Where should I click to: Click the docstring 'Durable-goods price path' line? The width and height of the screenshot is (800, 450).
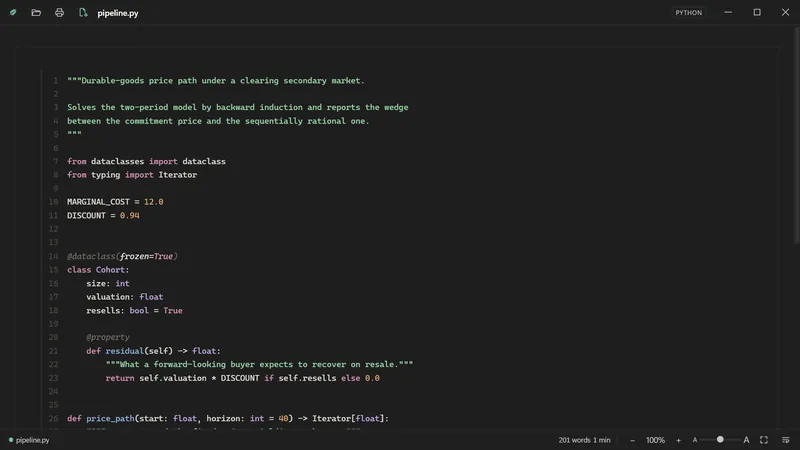click(x=216, y=81)
